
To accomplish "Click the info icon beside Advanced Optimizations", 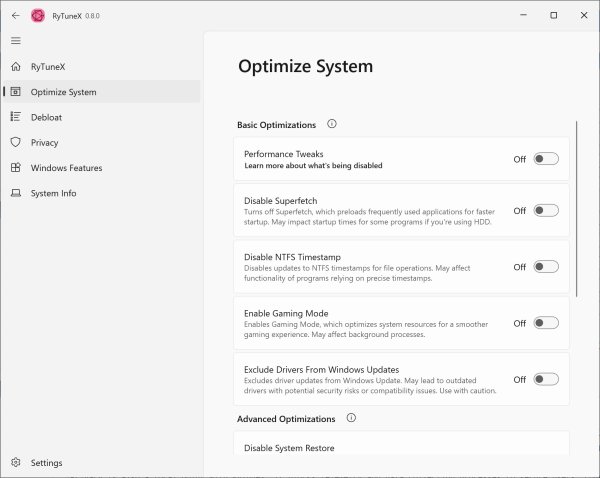I will click(x=351, y=418).
